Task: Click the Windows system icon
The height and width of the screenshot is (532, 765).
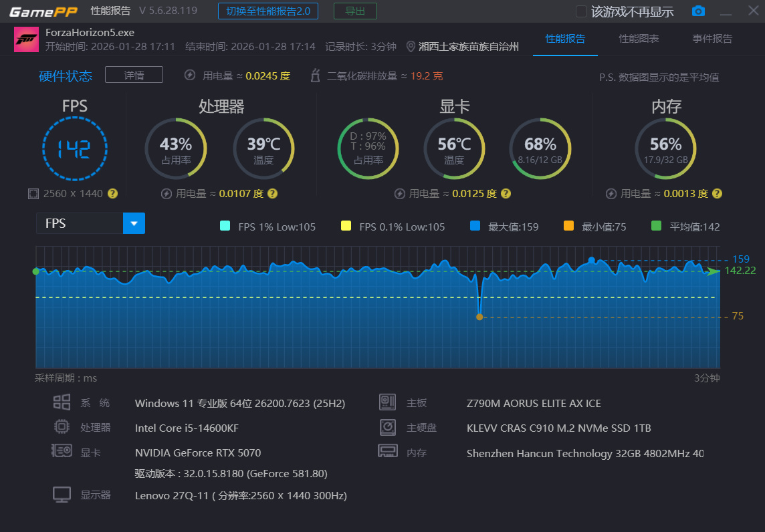Action: tap(62, 402)
